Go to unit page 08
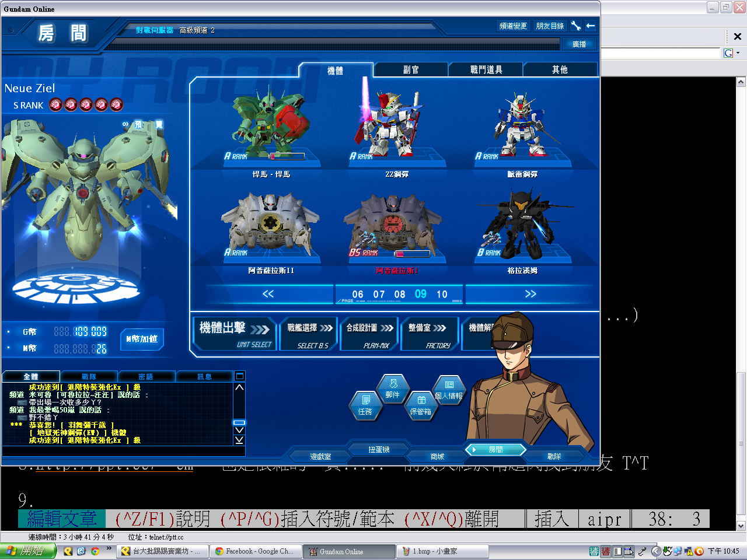The height and width of the screenshot is (560, 747). [x=400, y=295]
